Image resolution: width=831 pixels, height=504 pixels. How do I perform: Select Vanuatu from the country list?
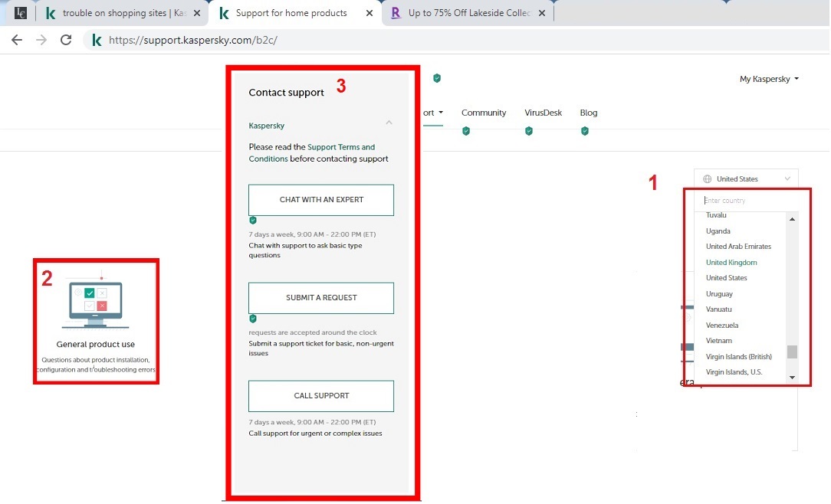[x=718, y=309]
